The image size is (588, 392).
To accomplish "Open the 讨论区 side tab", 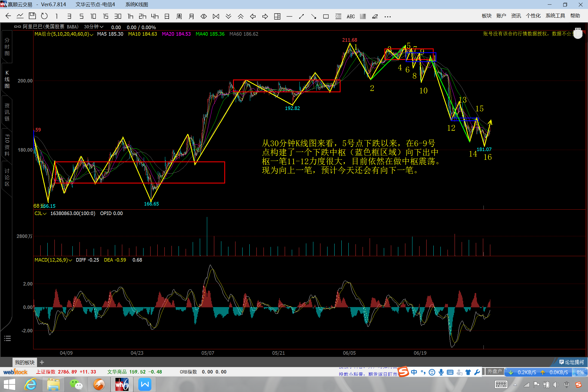I will 7,177.
